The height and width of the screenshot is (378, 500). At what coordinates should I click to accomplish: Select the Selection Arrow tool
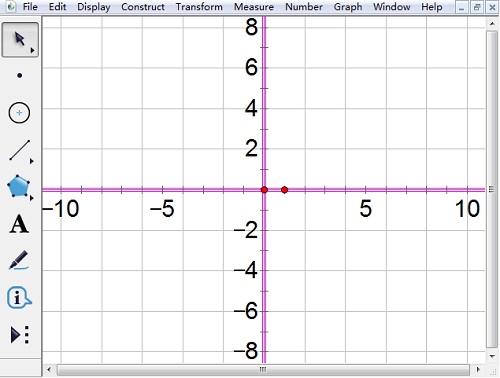point(20,40)
